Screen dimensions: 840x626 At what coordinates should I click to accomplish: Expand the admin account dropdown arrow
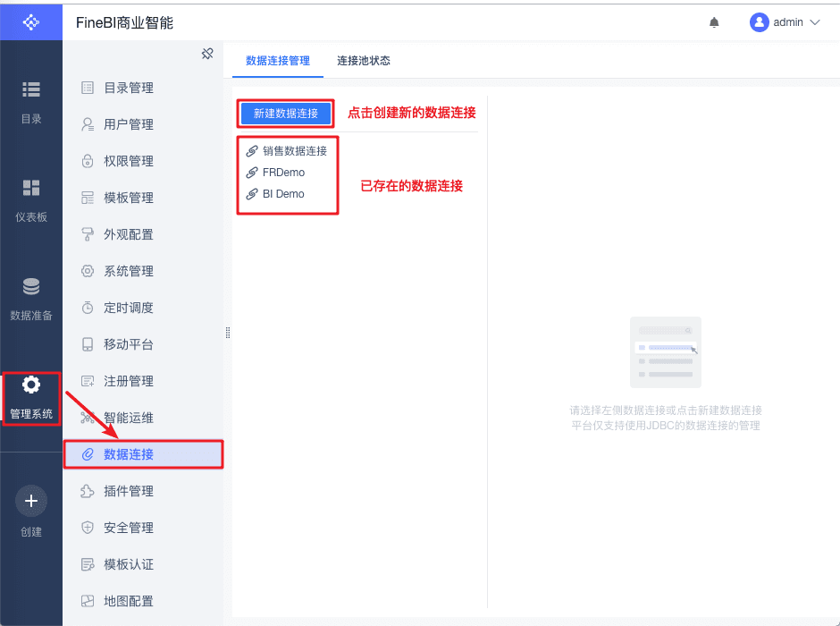click(815, 22)
